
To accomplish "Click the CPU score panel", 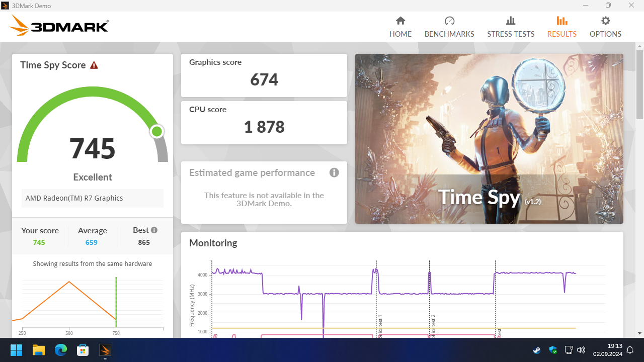I will click(x=264, y=122).
